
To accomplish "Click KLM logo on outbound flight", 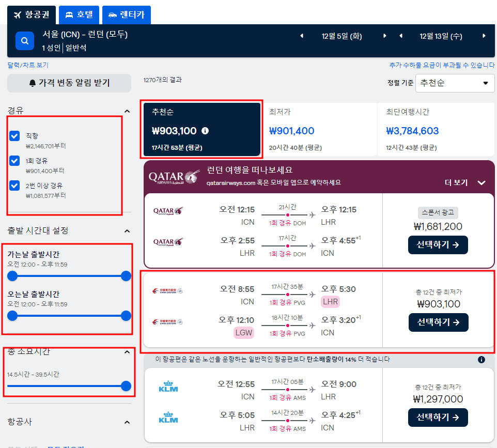I will coord(168,386).
